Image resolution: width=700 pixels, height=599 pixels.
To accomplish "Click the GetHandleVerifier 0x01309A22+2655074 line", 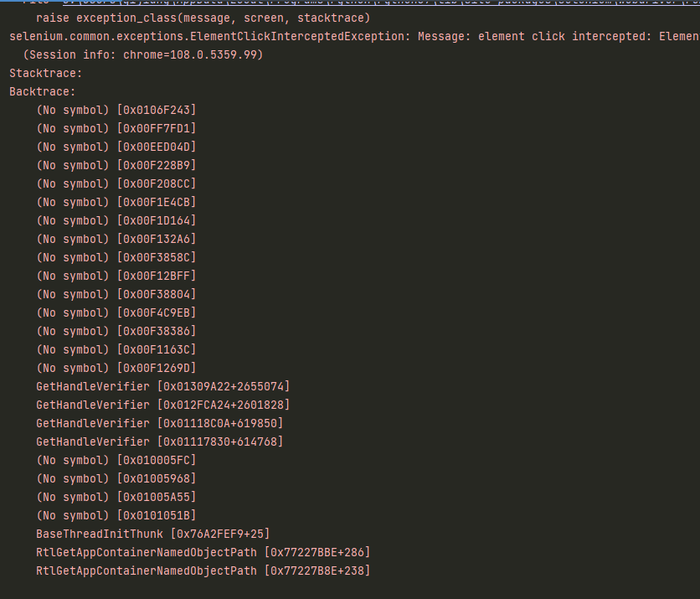I will click(x=163, y=386).
